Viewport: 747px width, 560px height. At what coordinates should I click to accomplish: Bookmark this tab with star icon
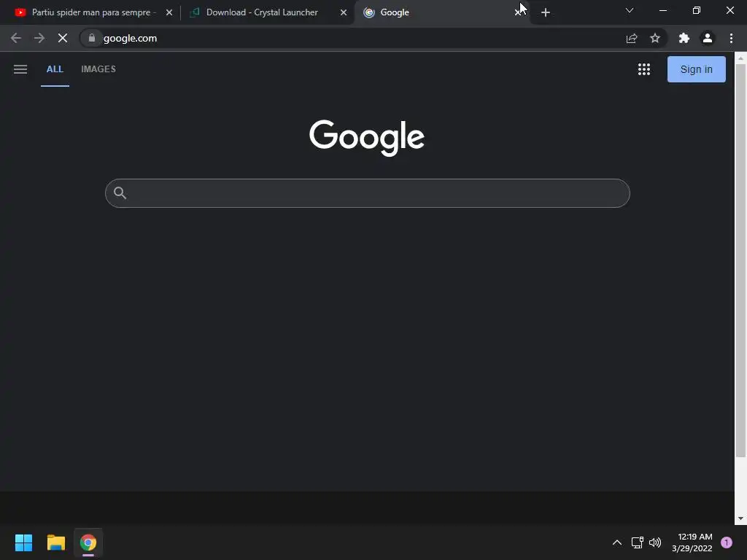tap(655, 38)
